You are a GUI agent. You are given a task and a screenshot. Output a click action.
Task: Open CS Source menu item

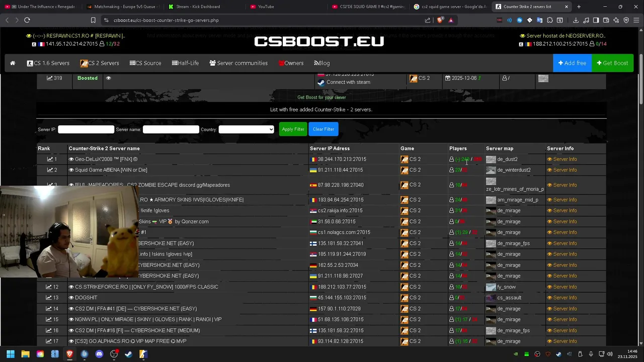145,63
